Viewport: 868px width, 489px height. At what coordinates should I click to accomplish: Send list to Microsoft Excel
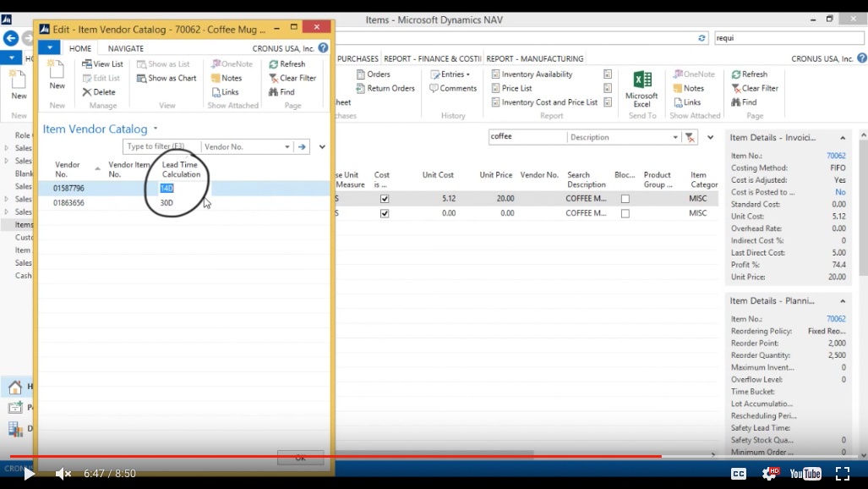(x=641, y=89)
